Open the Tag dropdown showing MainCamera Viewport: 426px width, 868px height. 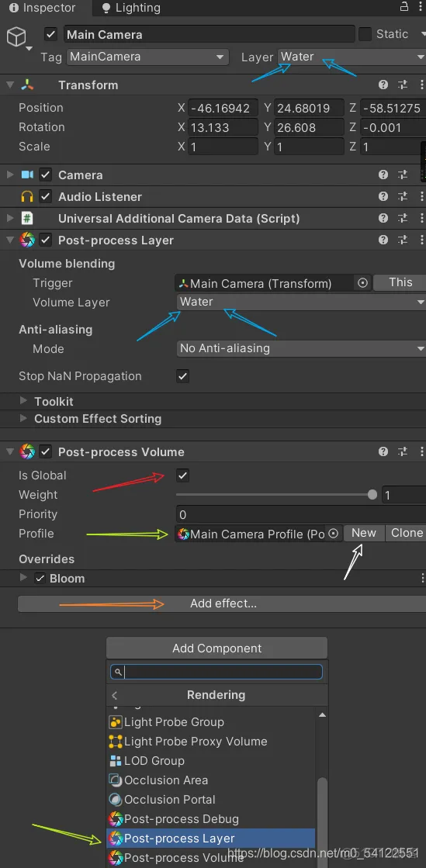tap(147, 57)
